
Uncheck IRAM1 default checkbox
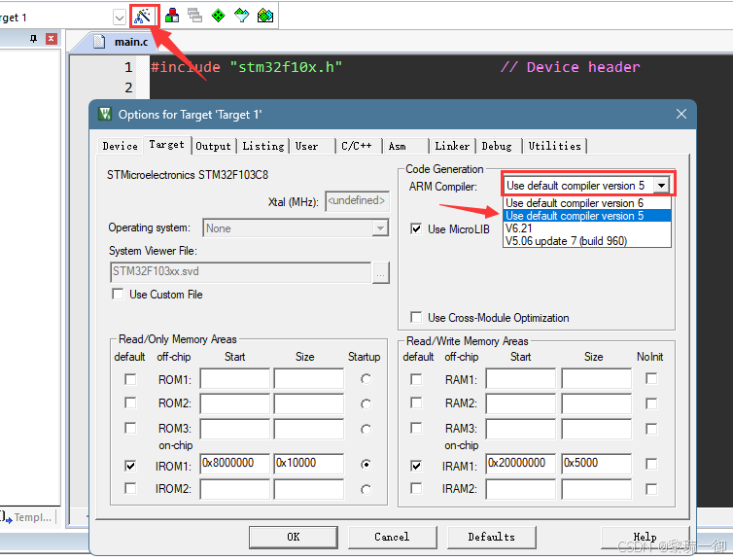click(x=416, y=466)
